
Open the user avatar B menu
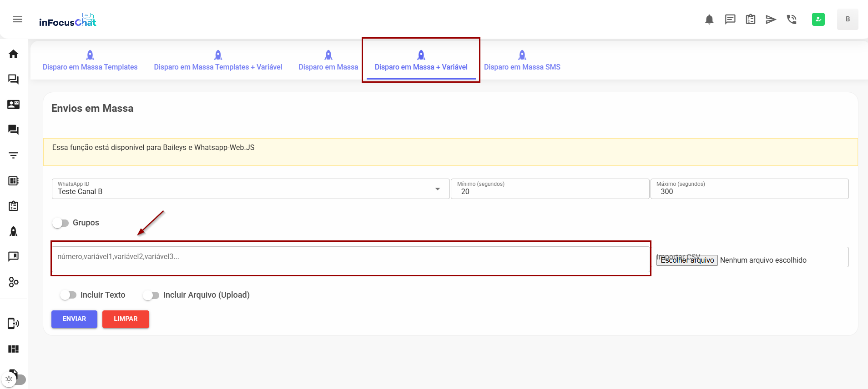847,20
